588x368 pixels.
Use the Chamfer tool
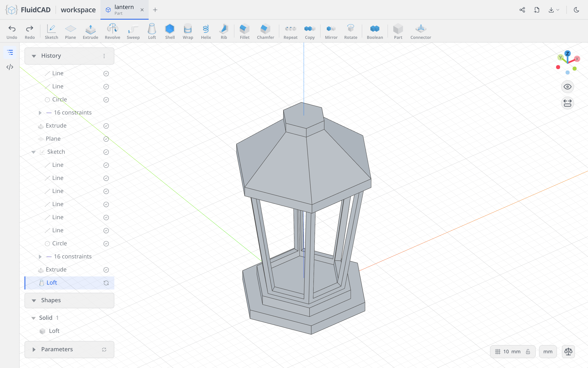pos(265,32)
